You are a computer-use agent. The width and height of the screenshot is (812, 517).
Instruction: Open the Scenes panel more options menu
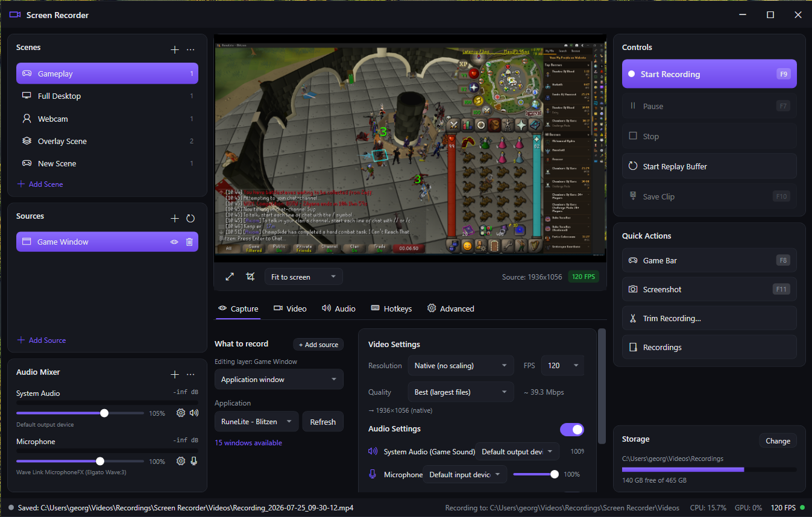tap(190, 50)
